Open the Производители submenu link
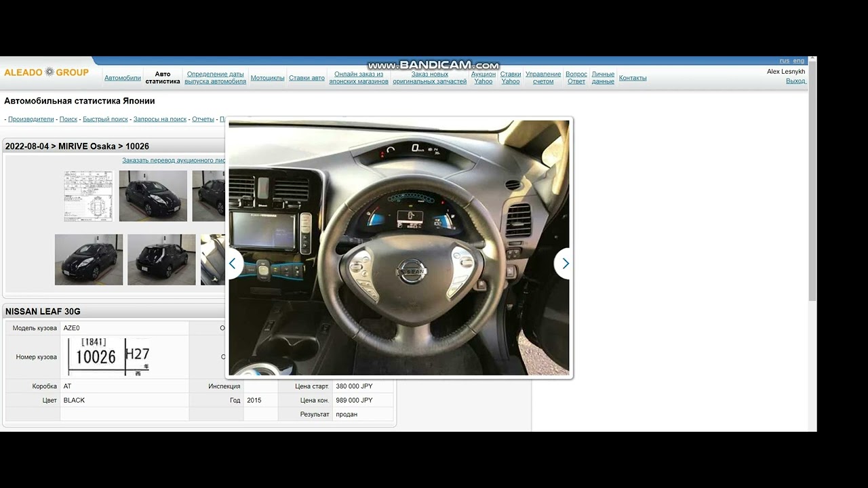The width and height of the screenshot is (868, 488). click(x=31, y=119)
